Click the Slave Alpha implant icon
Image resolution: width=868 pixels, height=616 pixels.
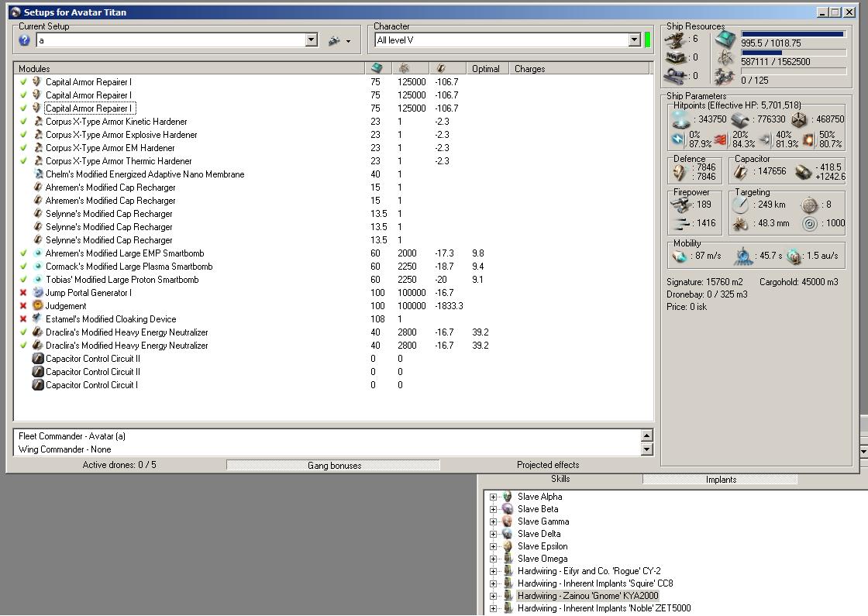click(x=507, y=497)
